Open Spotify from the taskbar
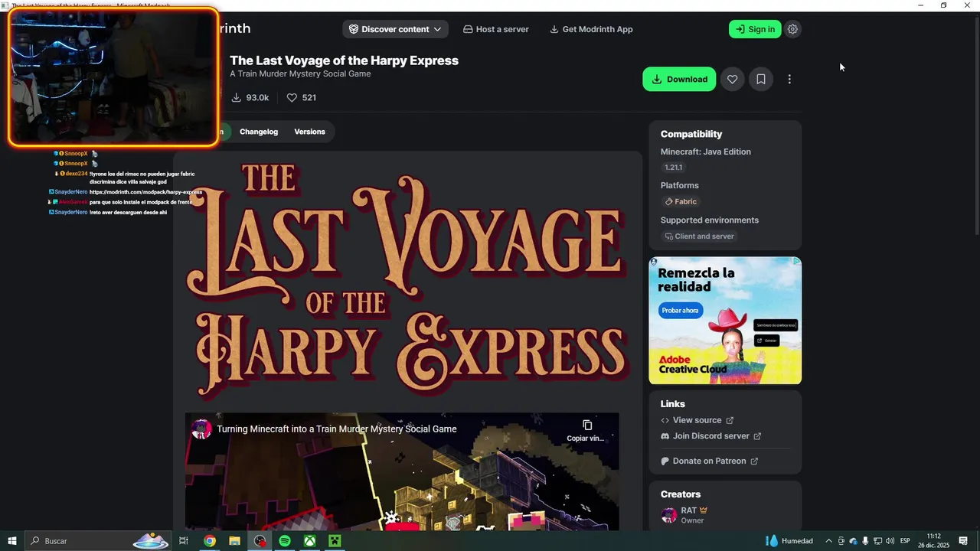Image resolution: width=980 pixels, height=551 pixels. 285,541
